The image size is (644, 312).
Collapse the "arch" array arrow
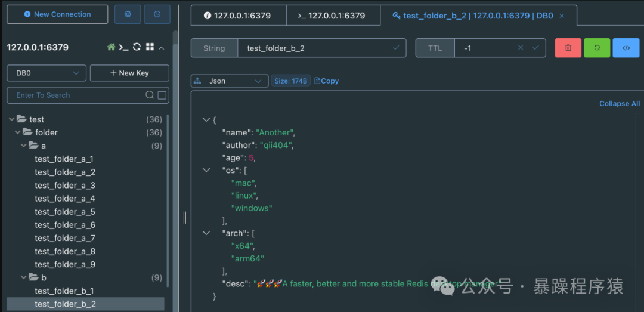(206, 233)
